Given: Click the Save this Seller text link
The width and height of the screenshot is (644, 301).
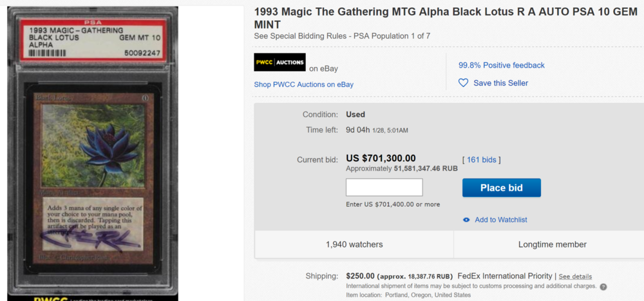Looking at the screenshot, I should (x=500, y=83).
